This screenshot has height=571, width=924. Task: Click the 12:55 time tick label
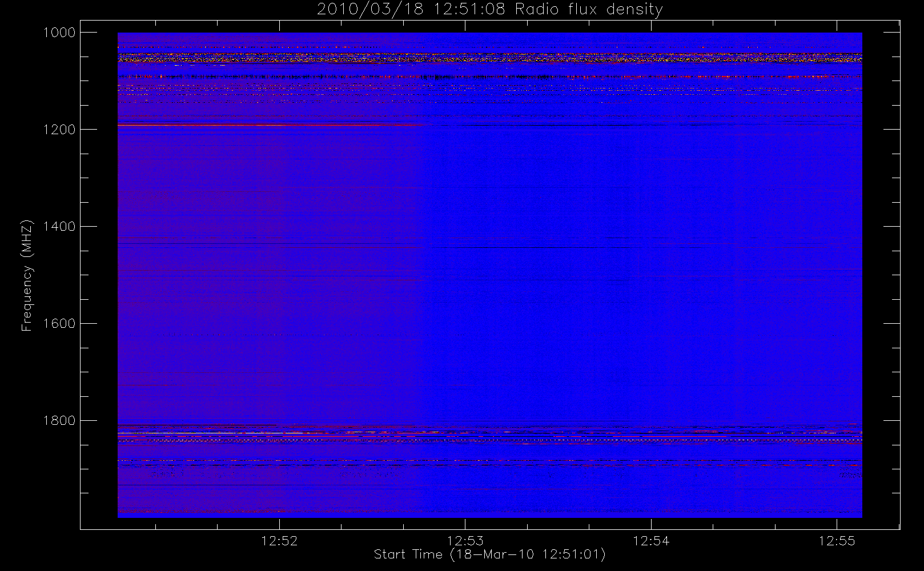coord(837,541)
